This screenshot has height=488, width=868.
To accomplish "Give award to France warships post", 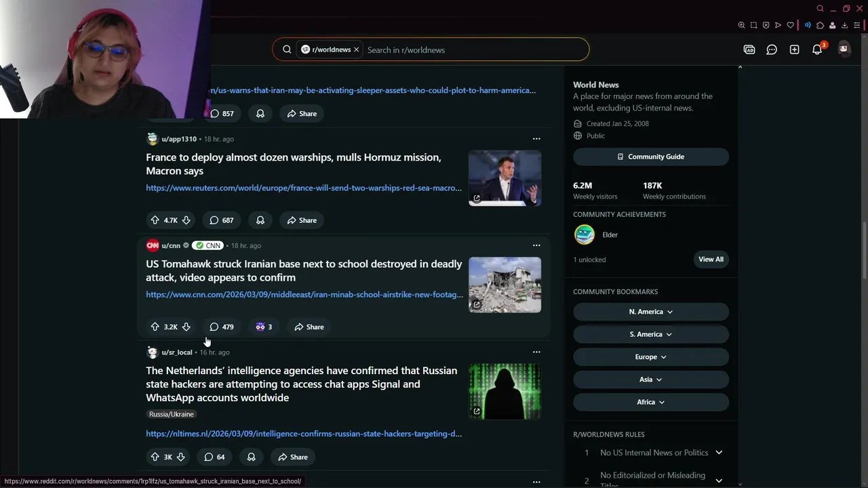I will (260, 220).
